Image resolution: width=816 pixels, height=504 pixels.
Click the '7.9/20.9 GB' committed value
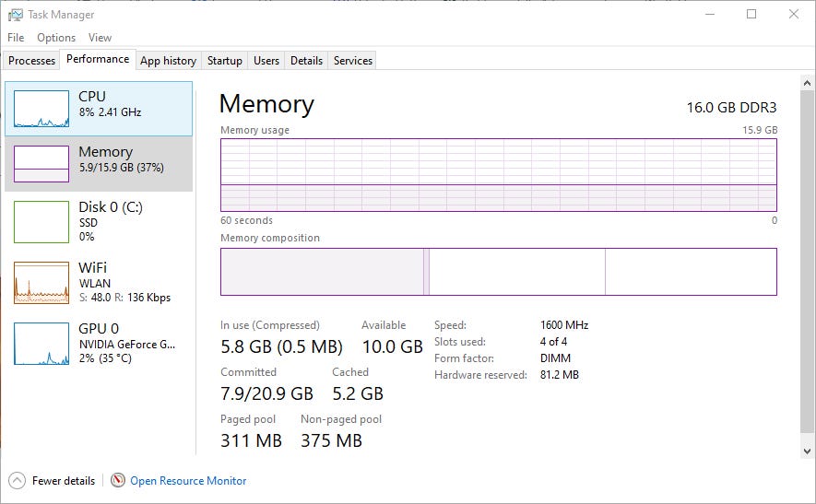pos(267,393)
